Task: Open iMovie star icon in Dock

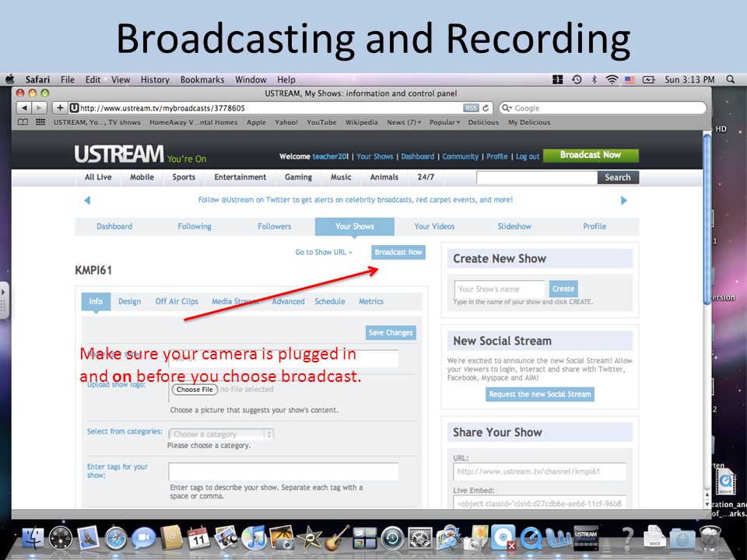Action: pos(309,538)
